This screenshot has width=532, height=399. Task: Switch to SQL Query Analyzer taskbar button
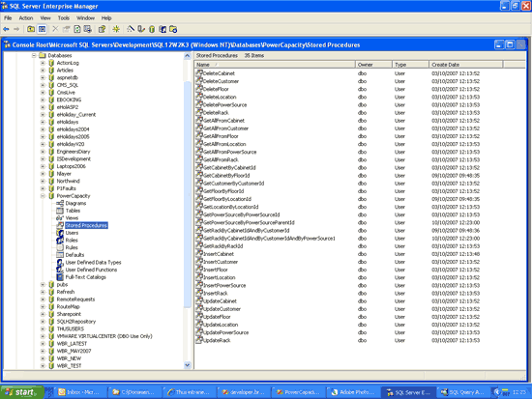point(463,392)
